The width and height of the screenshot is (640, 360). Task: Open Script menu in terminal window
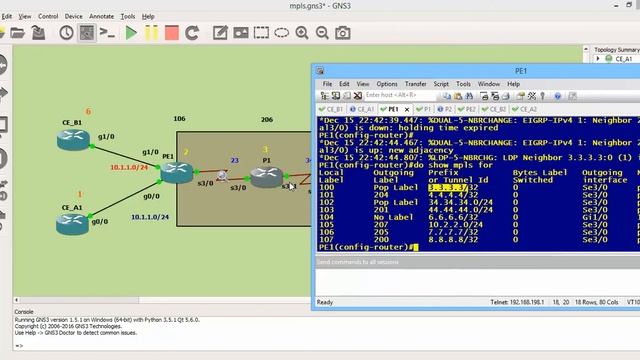point(441,84)
